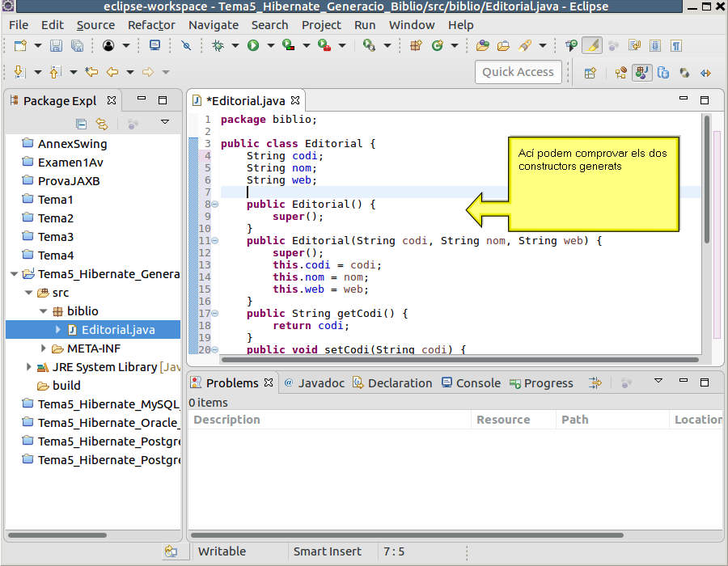
Task: Open the Tema3 project
Action: point(55,237)
